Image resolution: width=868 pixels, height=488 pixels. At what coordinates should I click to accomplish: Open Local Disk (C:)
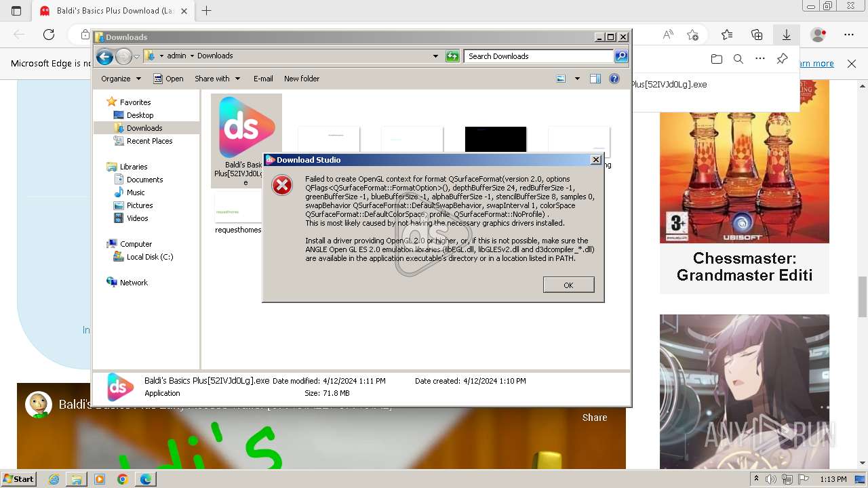click(149, 257)
